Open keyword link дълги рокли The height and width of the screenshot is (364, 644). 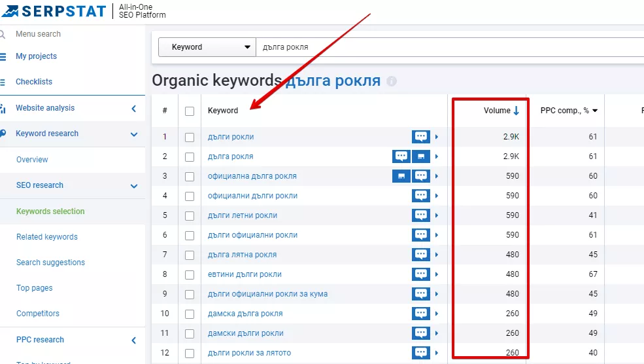tap(231, 137)
